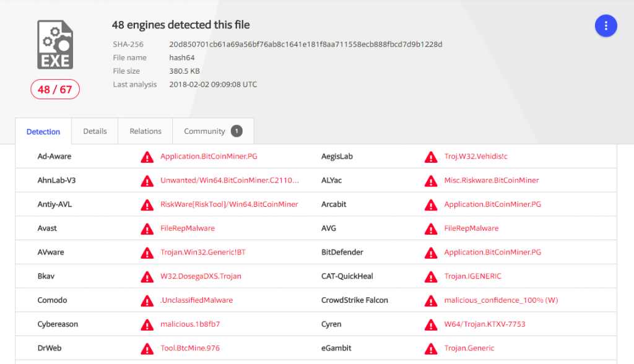Click the alert icon beside the Avast result
Viewport: 634px width, 364px height.
tap(147, 228)
